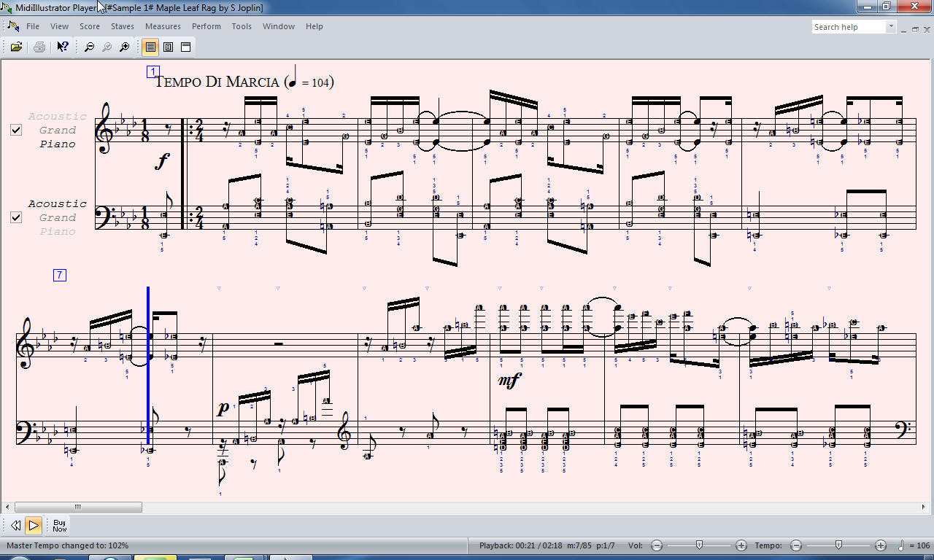Click the '= 104' tempo marking
Image resolution: width=934 pixels, height=560 pixels.
pos(317,83)
